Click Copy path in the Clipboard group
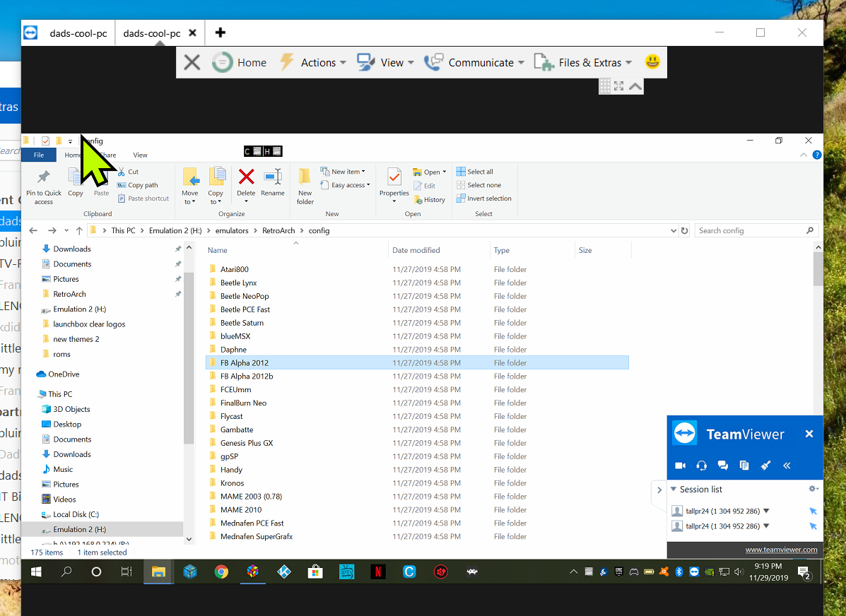Screen dimensions: 846x616 coord(138,185)
